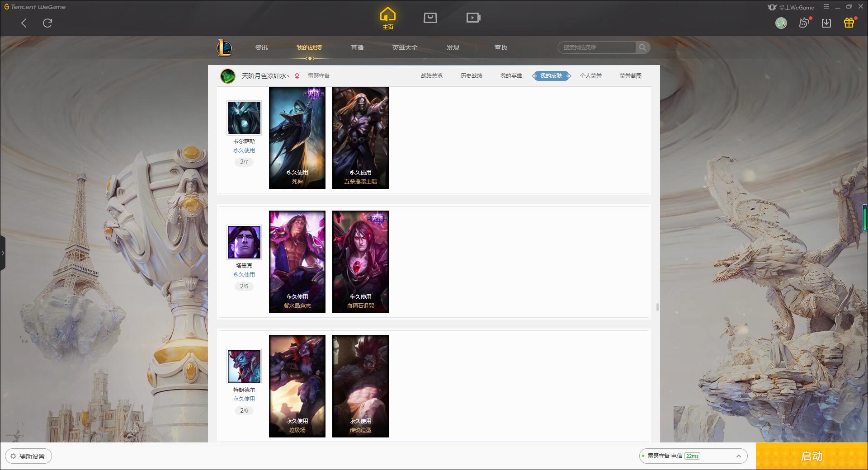Open the 垃圾场 skin card
The image size is (868, 470).
pos(297,386)
